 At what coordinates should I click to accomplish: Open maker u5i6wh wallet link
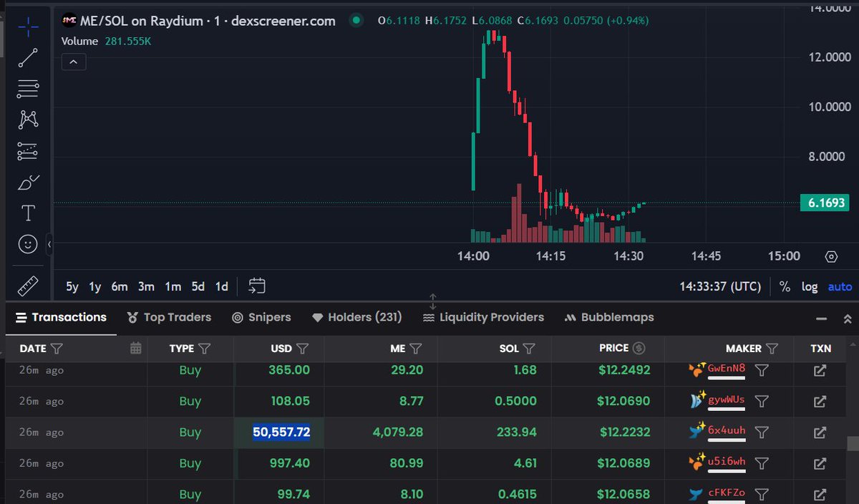(x=726, y=462)
